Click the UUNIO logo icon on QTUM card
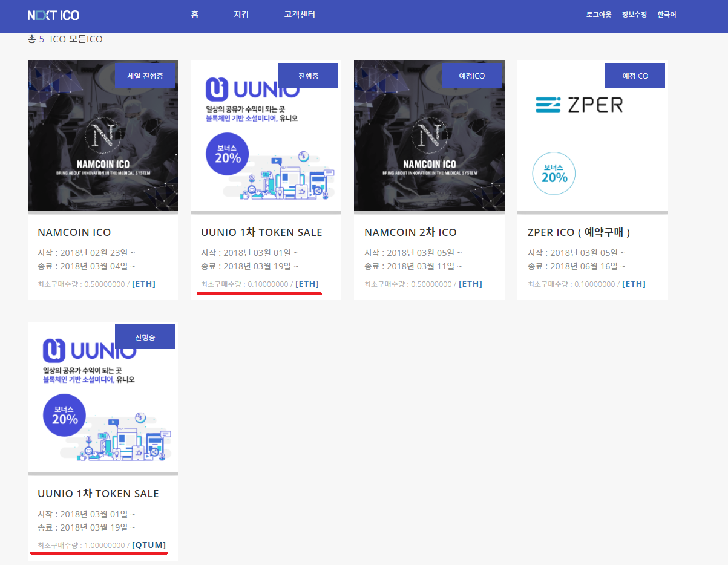 (x=54, y=350)
